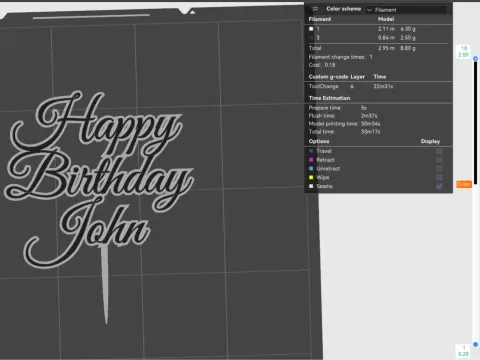
Task: Click the Total time value 33m17s
Action: [x=370, y=132]
